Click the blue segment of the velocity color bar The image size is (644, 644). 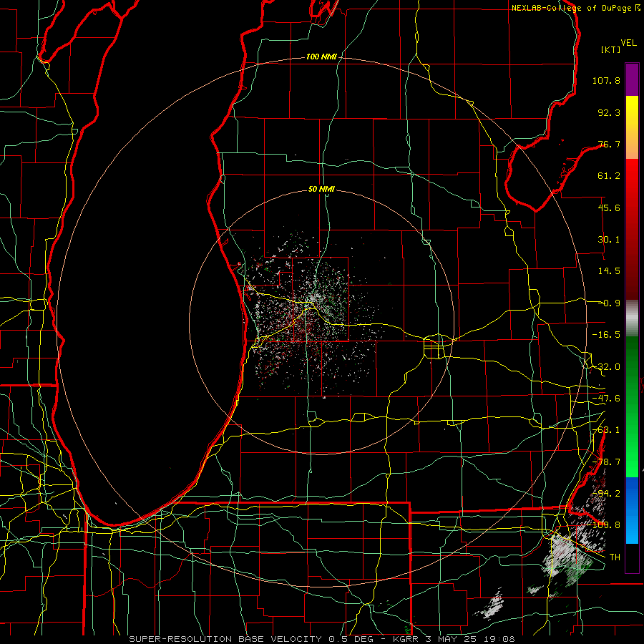632,510
